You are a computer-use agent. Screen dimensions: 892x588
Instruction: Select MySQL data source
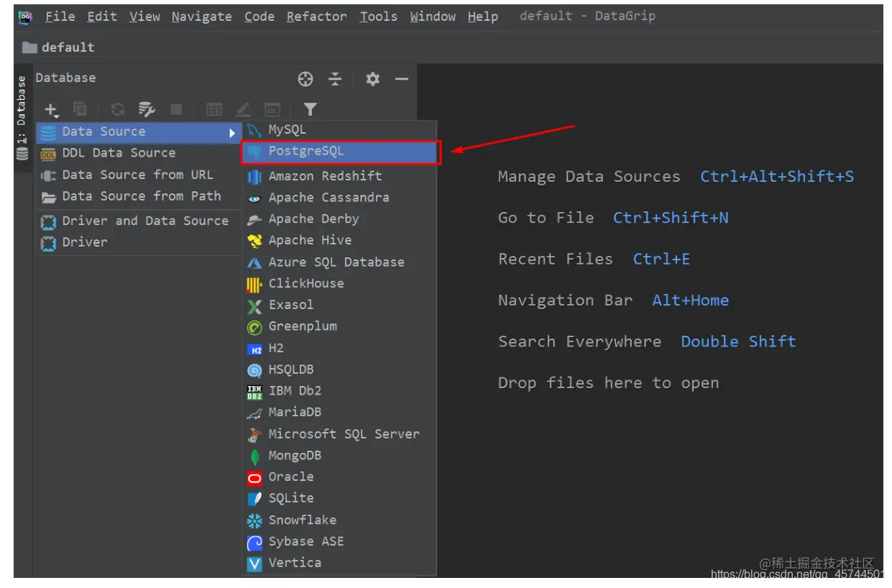tap(339, 130)
